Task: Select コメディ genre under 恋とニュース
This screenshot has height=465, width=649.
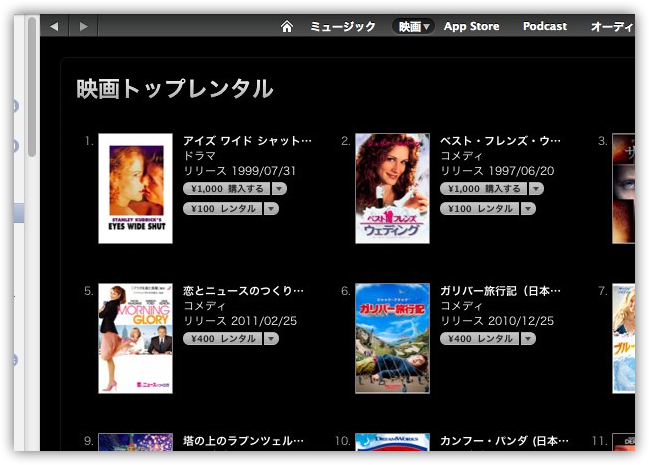Action: (x=204, y=306)
